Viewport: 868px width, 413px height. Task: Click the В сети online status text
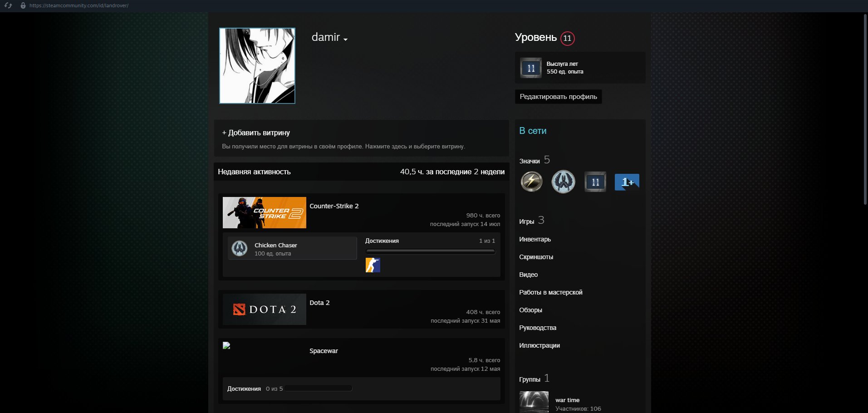coord(533,131)
